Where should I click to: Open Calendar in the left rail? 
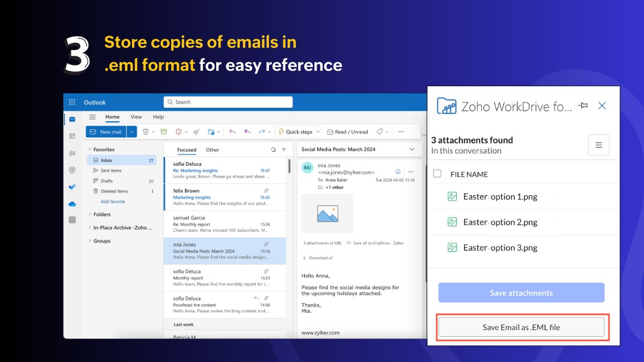pyautogui.click(x=72, y=136)
